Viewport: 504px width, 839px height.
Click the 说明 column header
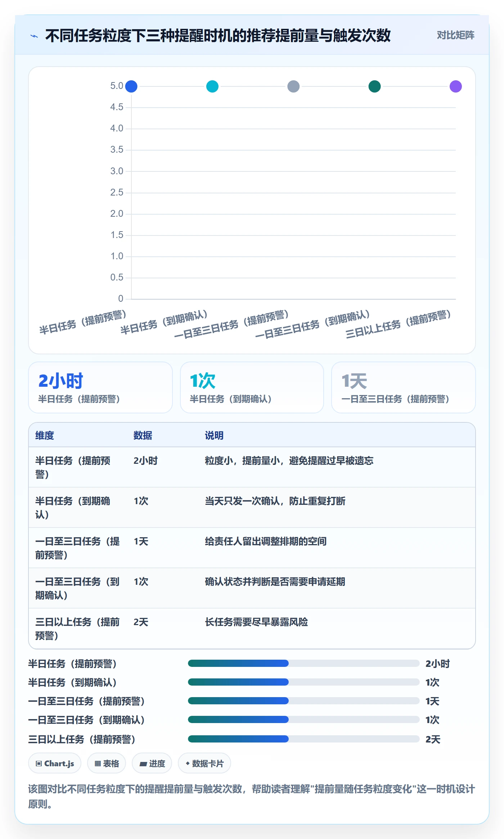tap(214, 435)
